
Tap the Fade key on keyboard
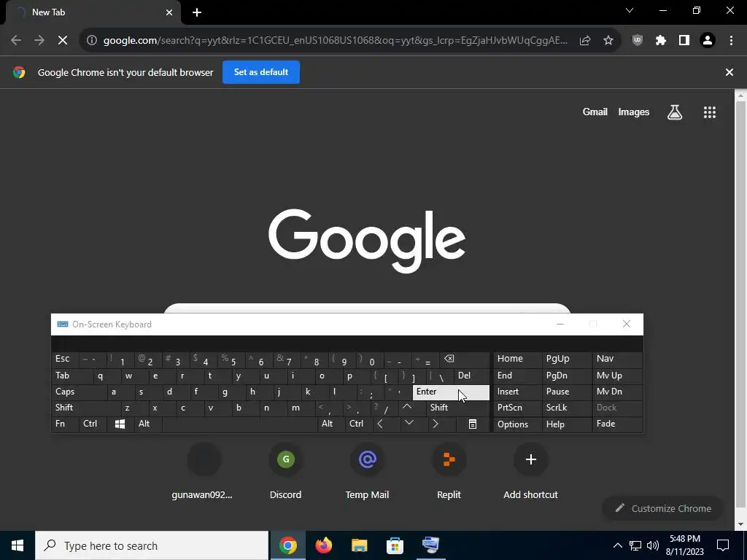617,424
